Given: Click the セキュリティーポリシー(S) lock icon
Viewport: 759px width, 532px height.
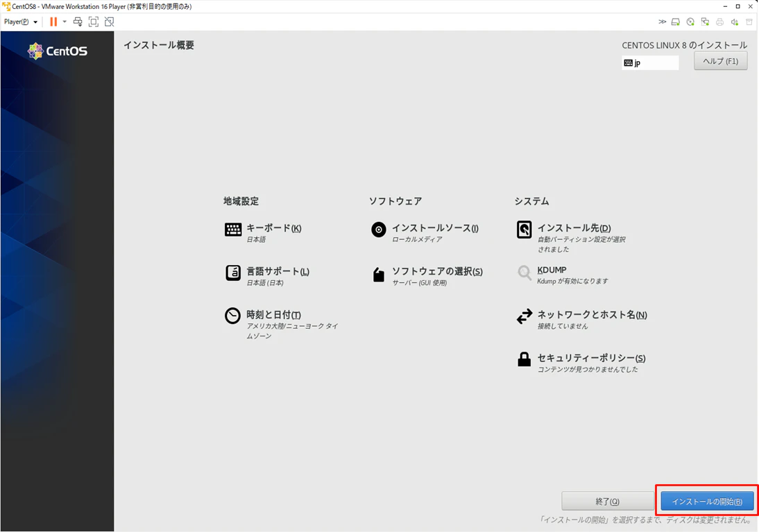Looking at the screenshot, I should (525, 359).
